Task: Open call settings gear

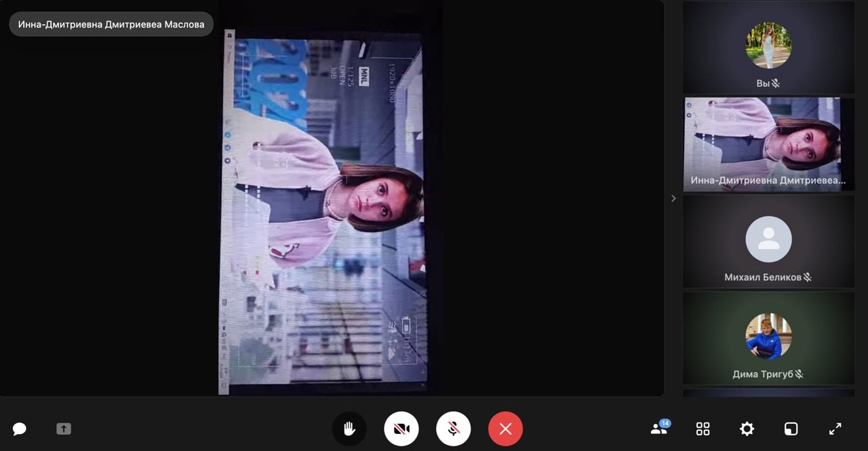Action: click(747, 429)
